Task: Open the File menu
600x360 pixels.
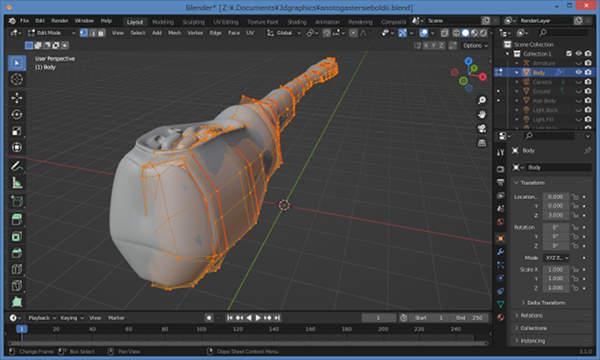Action: (24, 21)
